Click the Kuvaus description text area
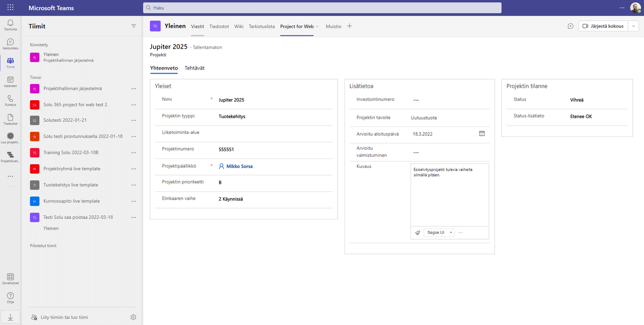 [x=450, y=195]
